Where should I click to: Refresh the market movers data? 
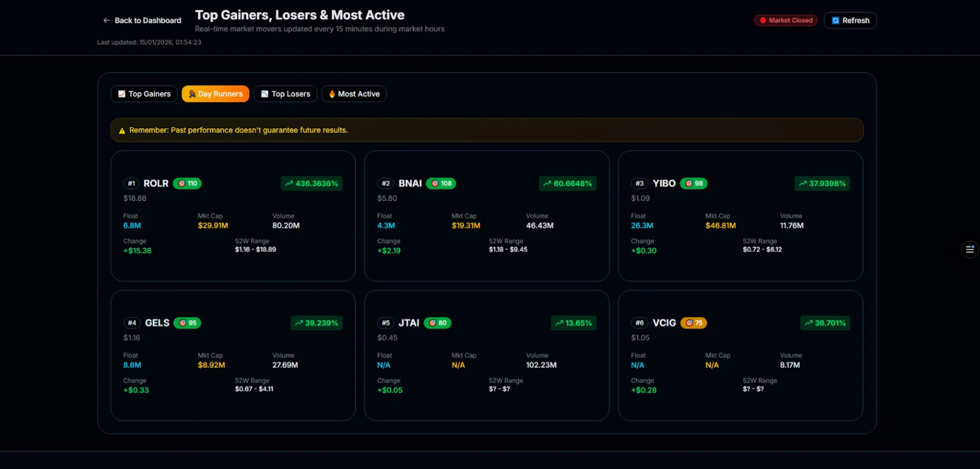[850, 20]
